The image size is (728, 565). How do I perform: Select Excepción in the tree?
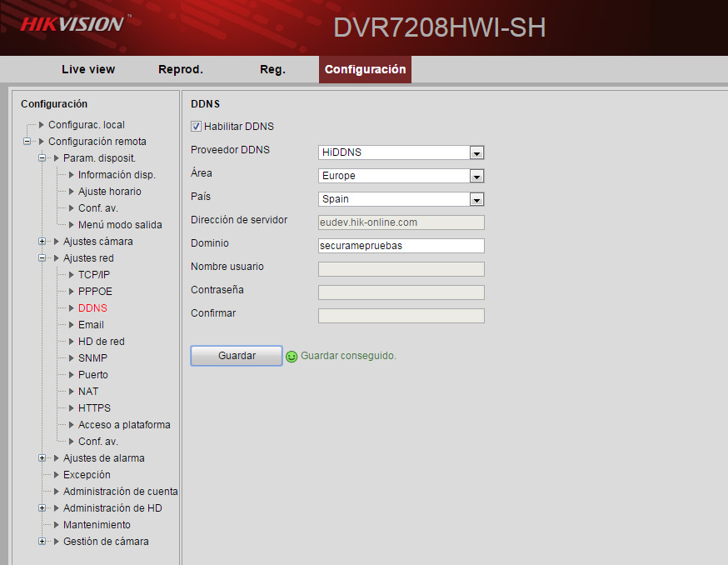click(x=87, y=475)
